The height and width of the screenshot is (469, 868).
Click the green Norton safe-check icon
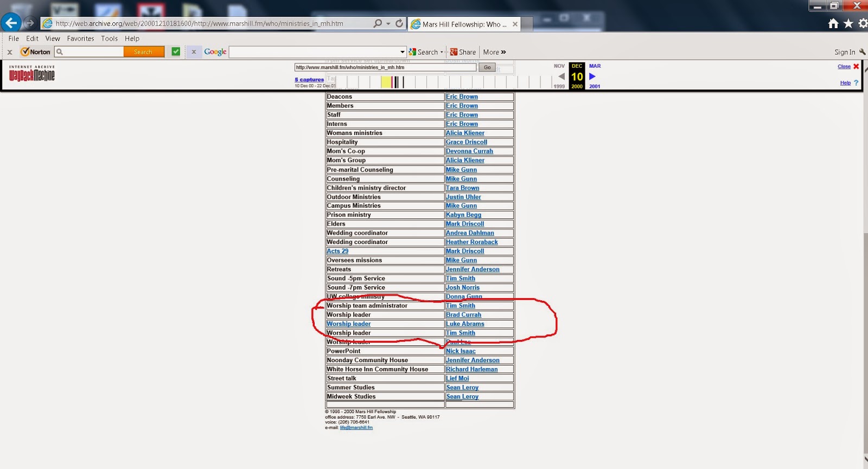(x=176, y=52)
